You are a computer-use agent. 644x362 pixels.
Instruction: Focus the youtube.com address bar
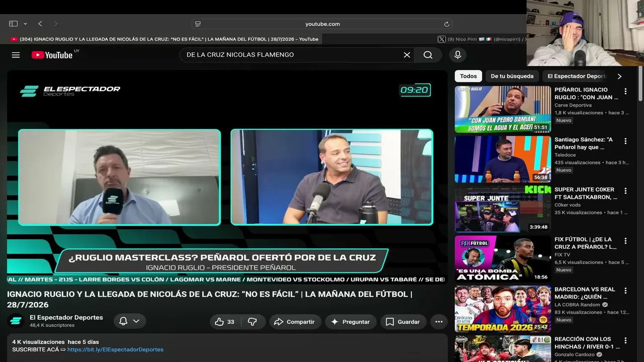tap(322, 24)
